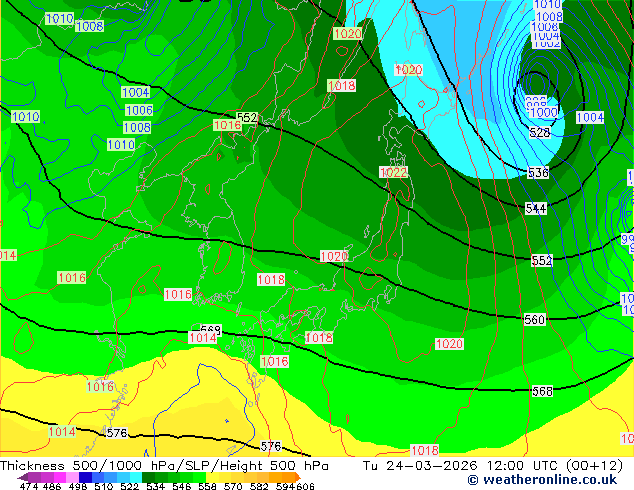Click the black 544 height contour label
The image size is (634, 490).
[x=536, y=209]
